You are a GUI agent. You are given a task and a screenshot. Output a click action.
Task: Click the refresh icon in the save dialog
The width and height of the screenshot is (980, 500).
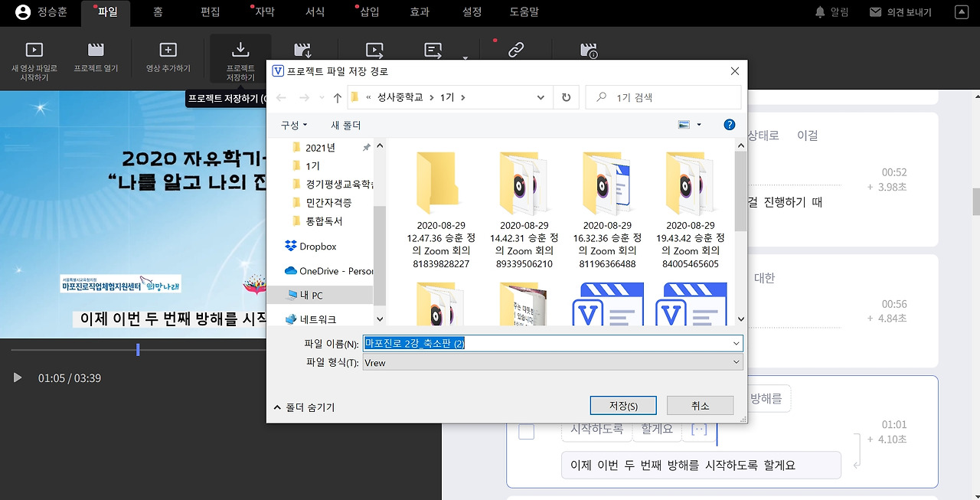pyautogui.click(x=567, y=96)
